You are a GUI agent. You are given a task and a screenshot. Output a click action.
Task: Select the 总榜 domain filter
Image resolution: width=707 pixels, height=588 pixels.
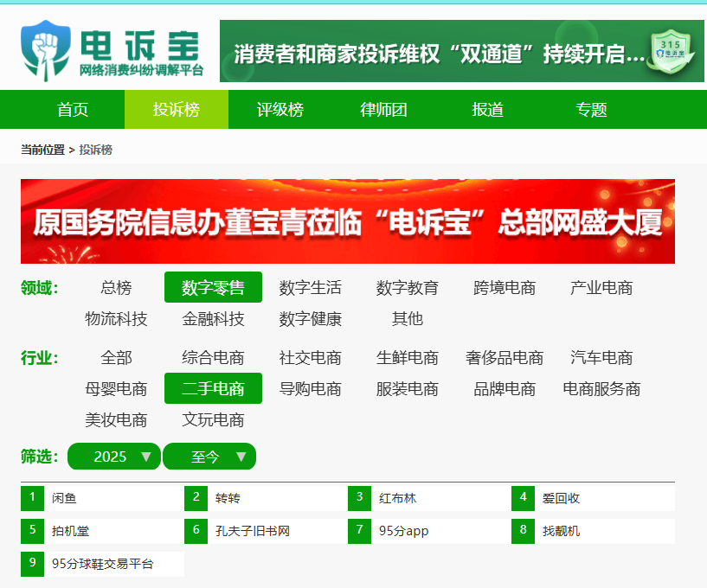click(116, 287)
